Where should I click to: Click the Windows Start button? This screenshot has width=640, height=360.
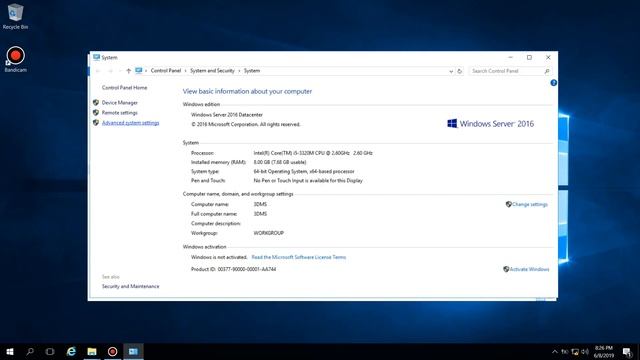10,351
